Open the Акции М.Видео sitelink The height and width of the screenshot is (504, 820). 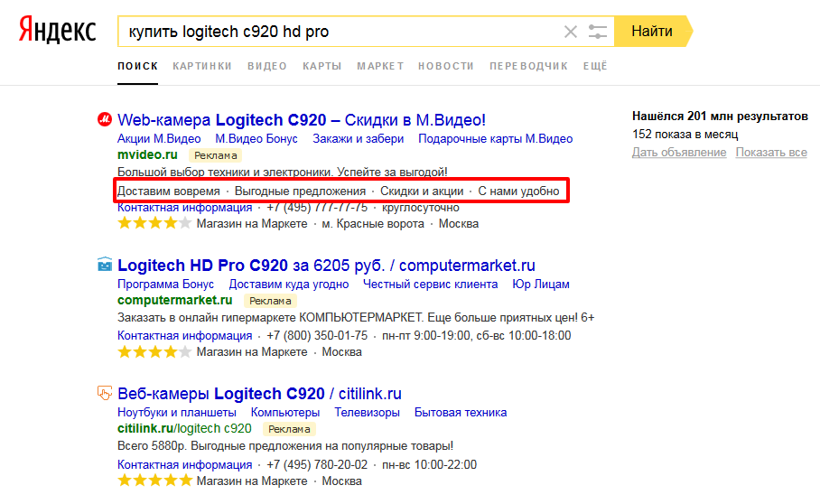click(159, 139)
